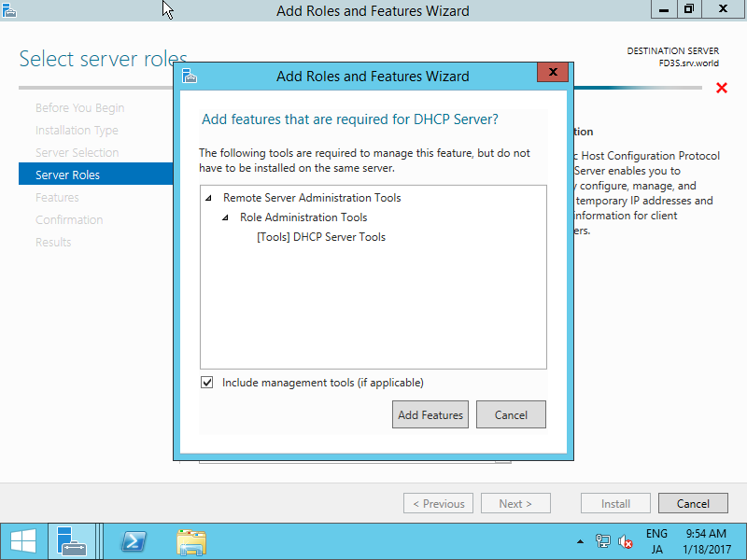Close the main wizard window
Image resolution: width=747 pixels, height=560 pixels.
coord(723,9)
